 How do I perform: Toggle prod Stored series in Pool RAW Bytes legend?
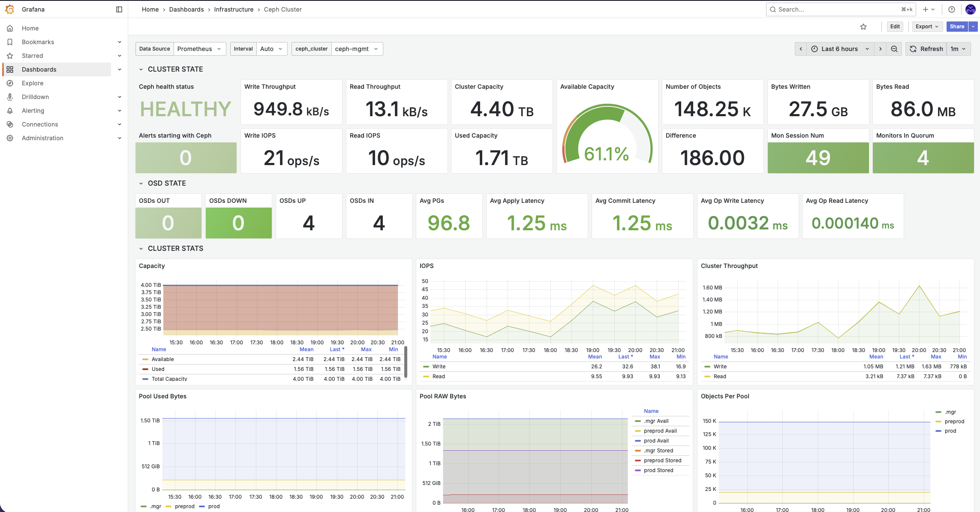pyautogui.click(x=658, y=470)
